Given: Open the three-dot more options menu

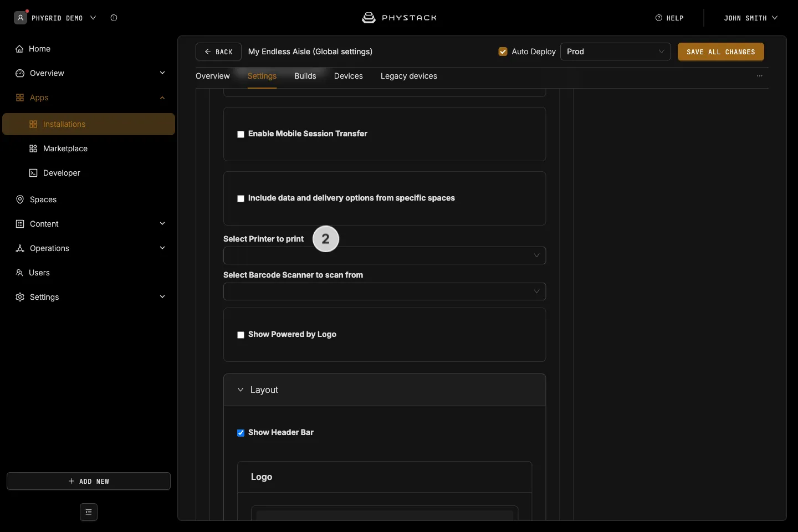Looking at the screenshot, I should (760, 76).
